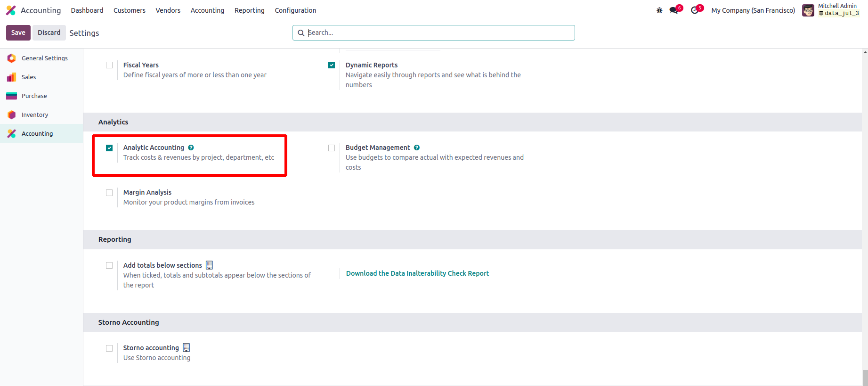Expand the Reporting menu
This screenshot has width=868, height=386.
(249, 10)
